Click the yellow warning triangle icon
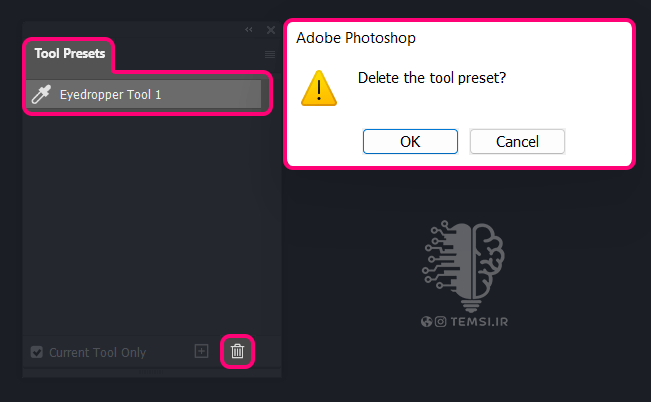651x402 pixels. (x=319, y=88)
